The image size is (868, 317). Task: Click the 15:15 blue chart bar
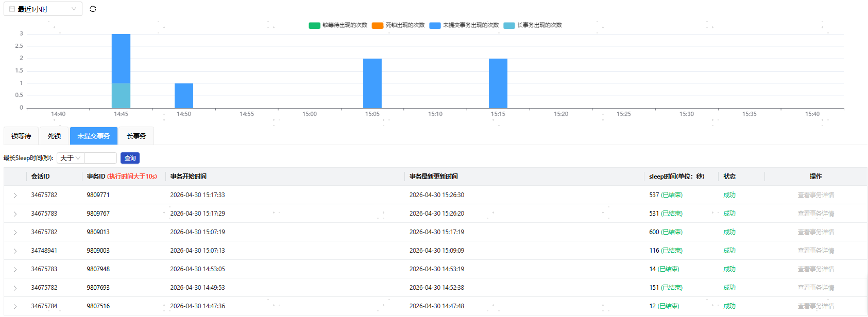498,83
